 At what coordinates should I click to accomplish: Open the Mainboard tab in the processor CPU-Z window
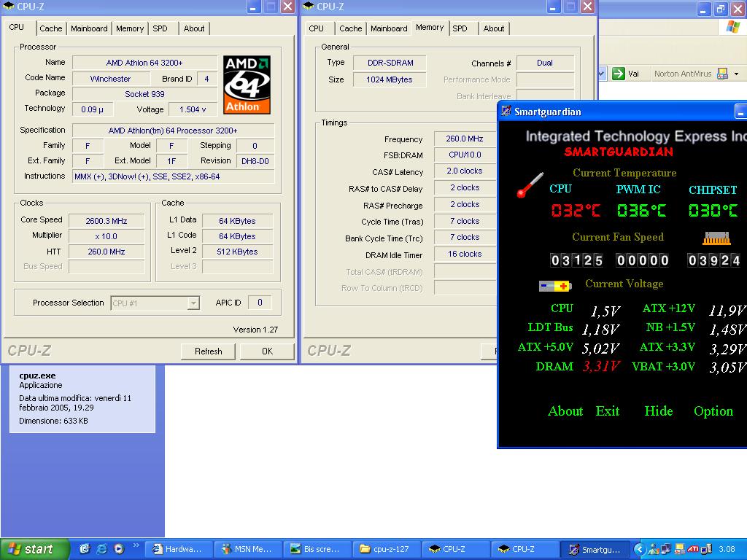89,28
